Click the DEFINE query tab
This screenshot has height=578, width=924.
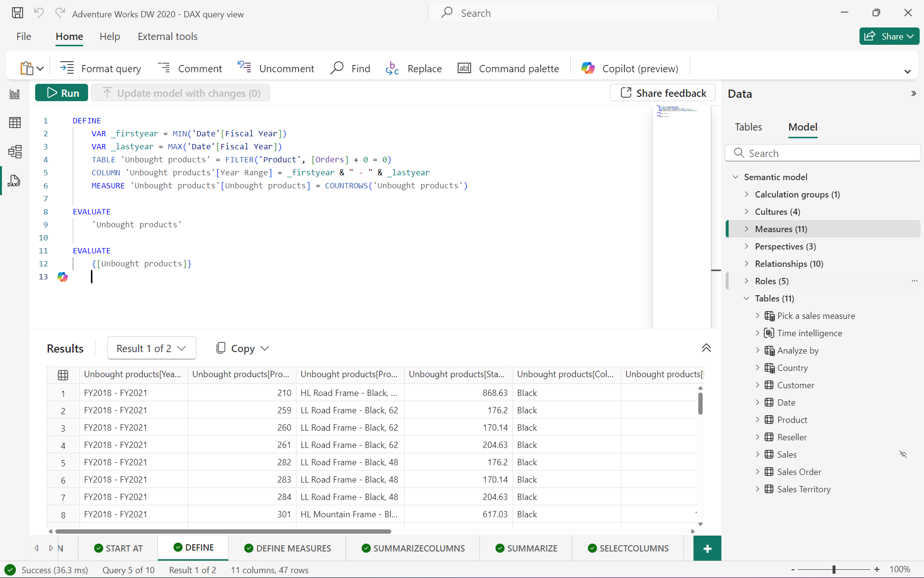point(193,547)
